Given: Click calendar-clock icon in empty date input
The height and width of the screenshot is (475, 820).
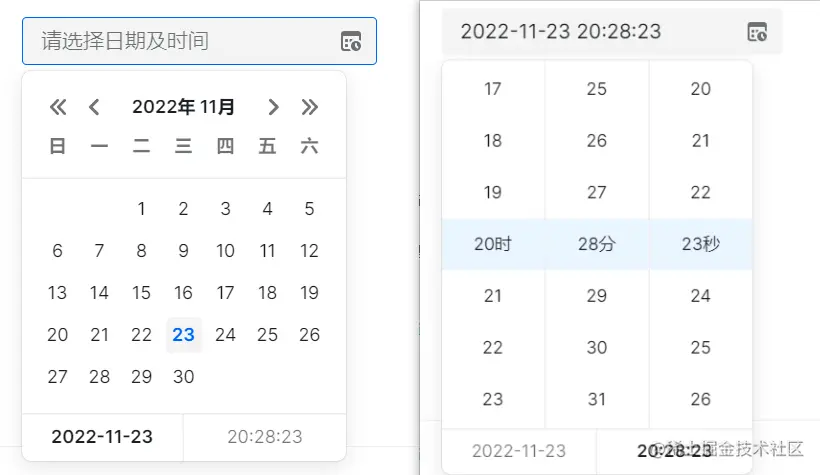Looking at the screenshot, I should (351, 41).
